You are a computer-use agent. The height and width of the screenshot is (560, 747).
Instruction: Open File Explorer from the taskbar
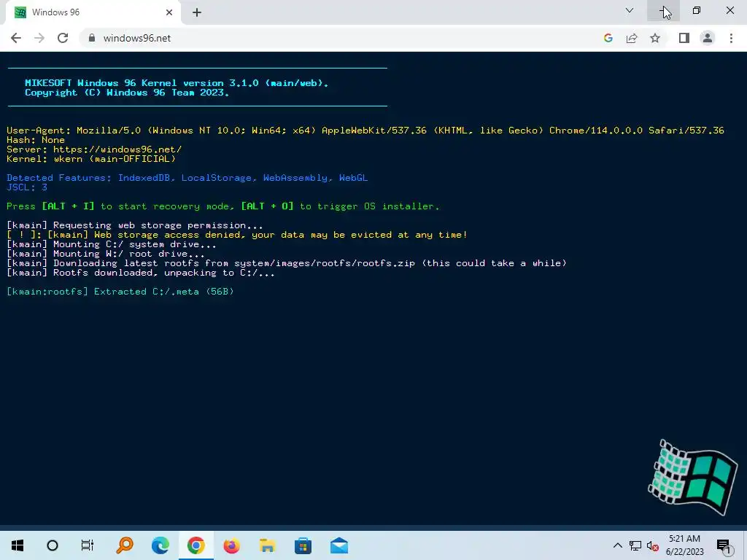pyautogui.click(x=267, y=545)
